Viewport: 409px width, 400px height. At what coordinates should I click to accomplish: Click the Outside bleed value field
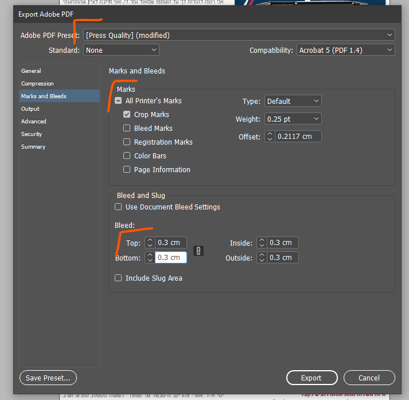(282, 257)
